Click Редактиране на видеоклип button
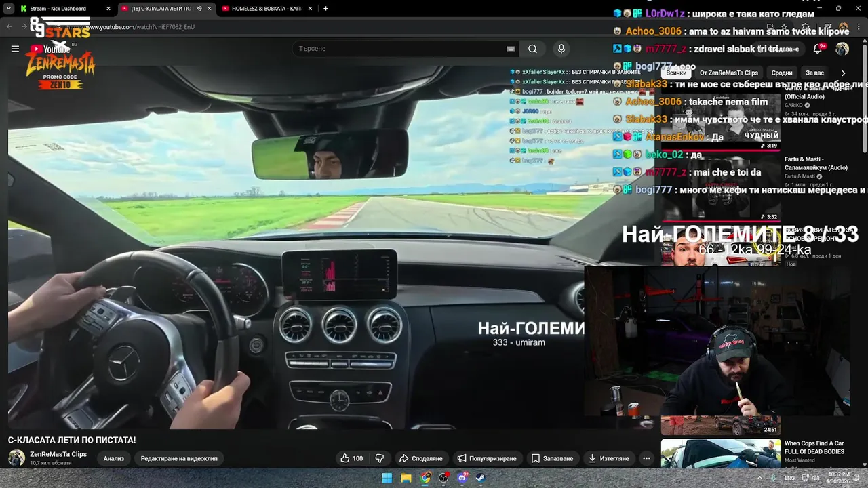Image resolution: width=868 pixels, height=488 pixels. pos(179,458)
